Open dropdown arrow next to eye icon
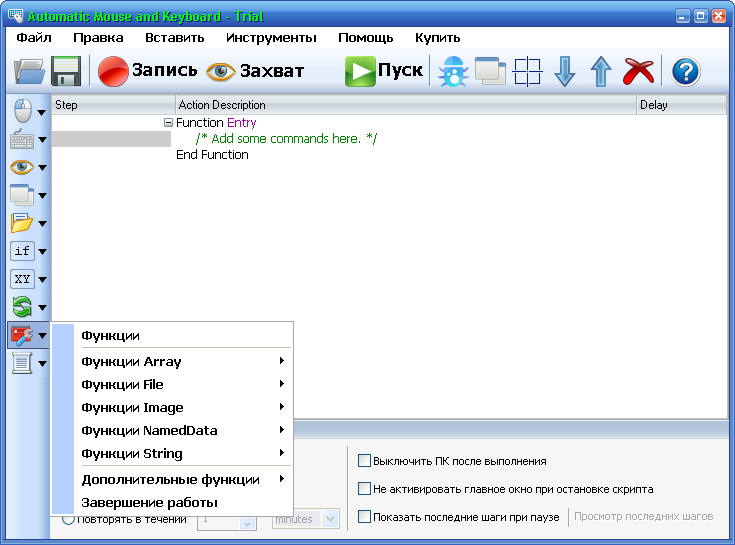Viewport: 735px width, 545px height. click(42, 168)
